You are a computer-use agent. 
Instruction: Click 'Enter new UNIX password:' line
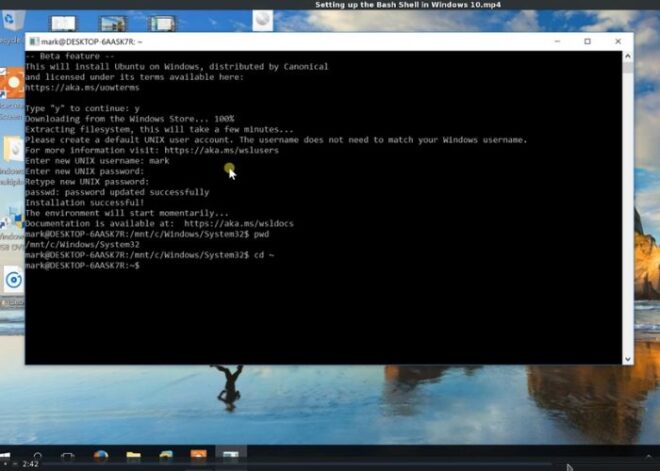tap(85, 171)
